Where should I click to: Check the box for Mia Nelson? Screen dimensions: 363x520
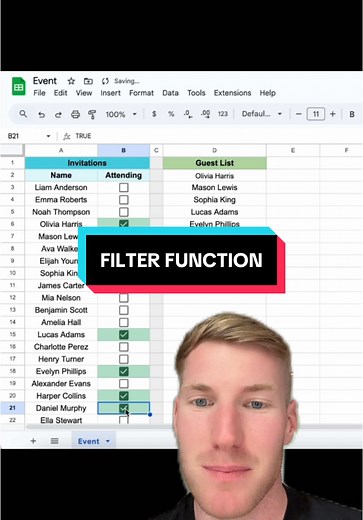tap(124, 298)
